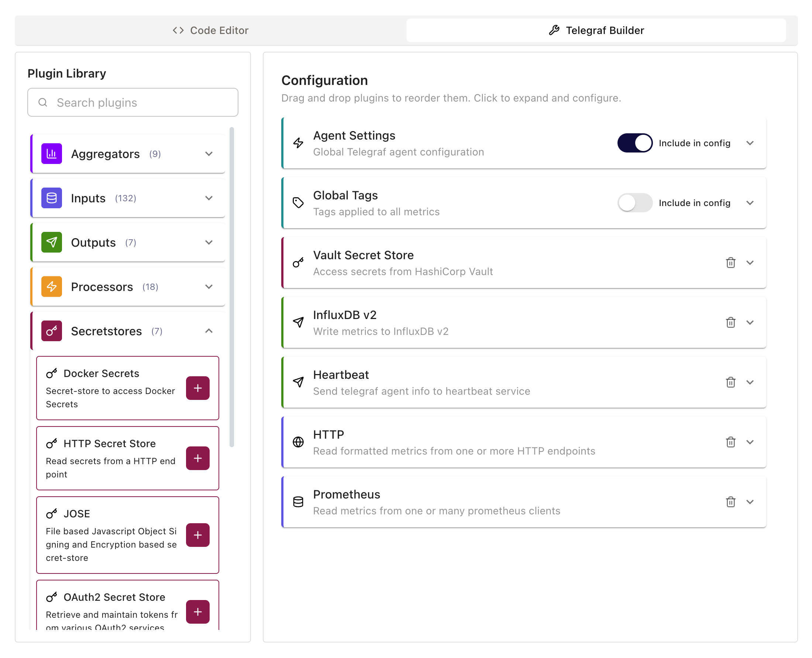Toggle off Agent Settings include in config
The height and width of the screenshot is (658, 812).
[x=635, y=143]
